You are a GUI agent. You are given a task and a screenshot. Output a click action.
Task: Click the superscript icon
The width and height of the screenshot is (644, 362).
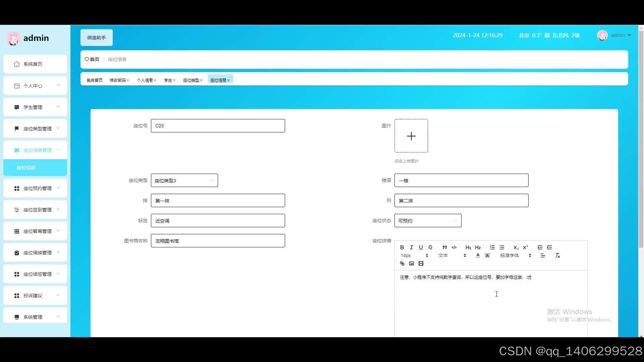525,247
